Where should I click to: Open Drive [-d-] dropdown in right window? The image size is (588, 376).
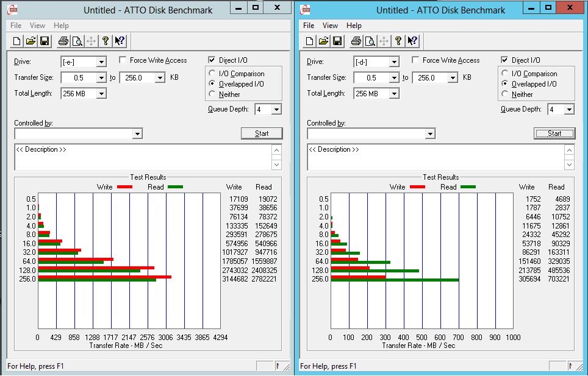pos(394,62)
